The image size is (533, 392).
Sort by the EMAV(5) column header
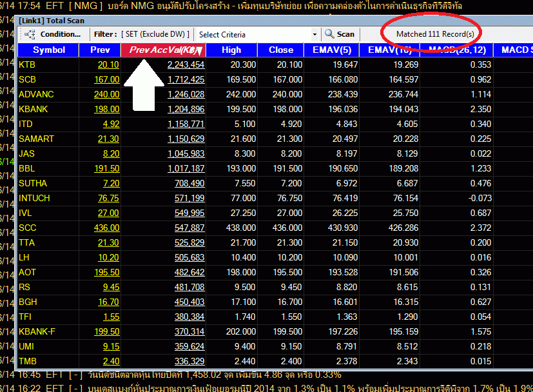pos(332,50)
